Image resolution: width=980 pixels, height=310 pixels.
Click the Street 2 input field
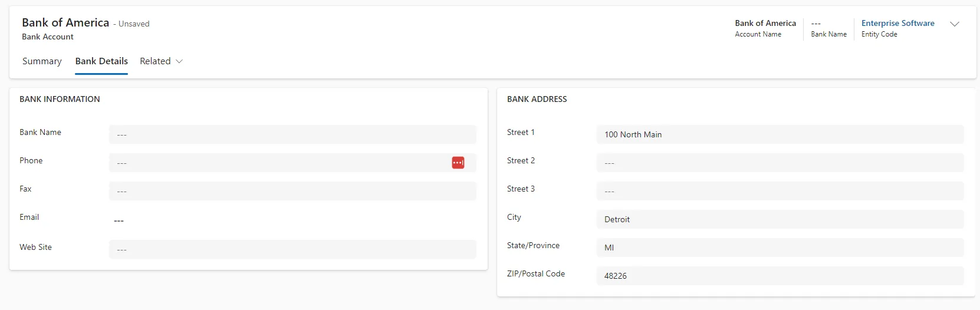pyautogui.click(x=780, y=163)
